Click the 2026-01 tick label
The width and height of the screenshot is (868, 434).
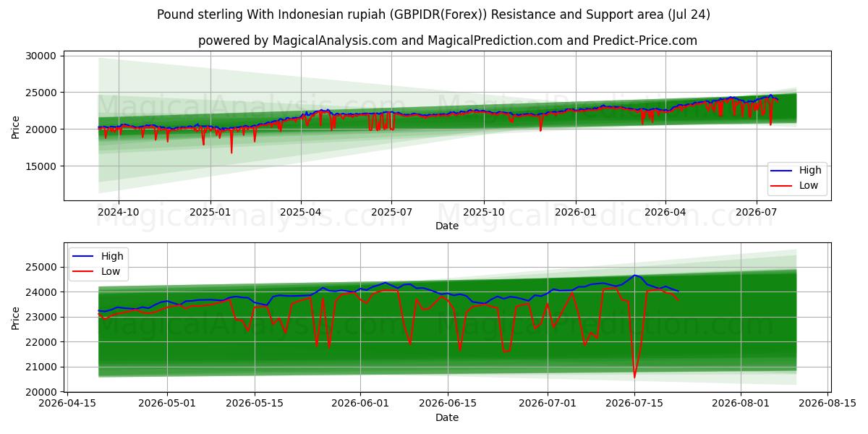click(575, 212)
